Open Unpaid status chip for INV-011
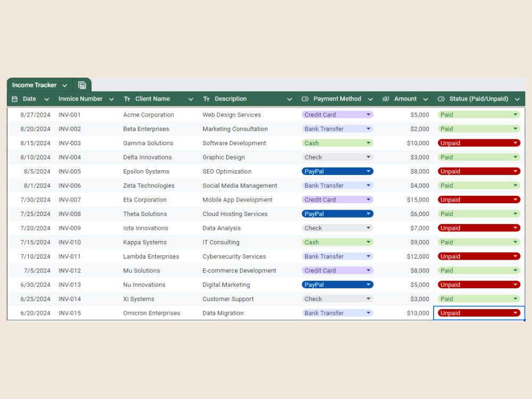The image size is (532, 399). pos(479,256)
